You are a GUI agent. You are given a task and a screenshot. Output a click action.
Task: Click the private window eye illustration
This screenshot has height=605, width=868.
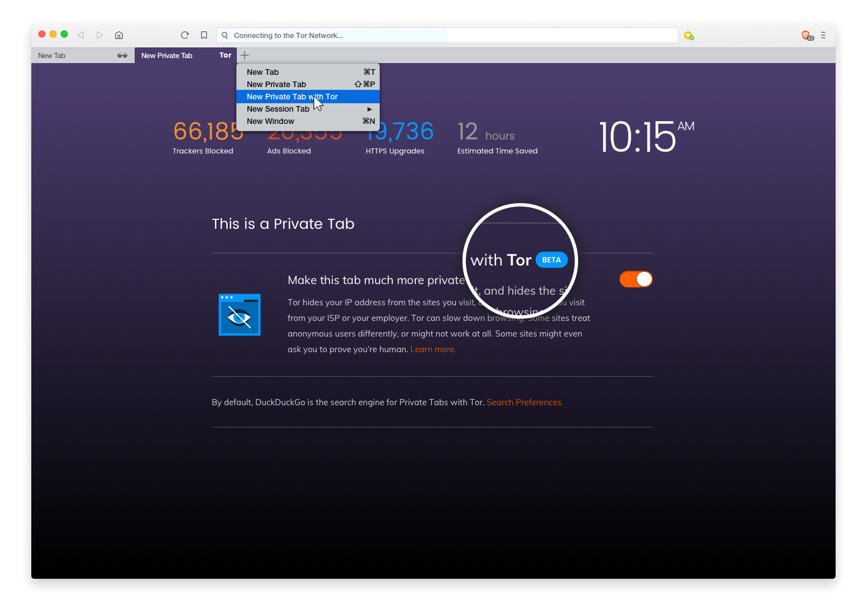pyautogui.click(x=240, y=315)
